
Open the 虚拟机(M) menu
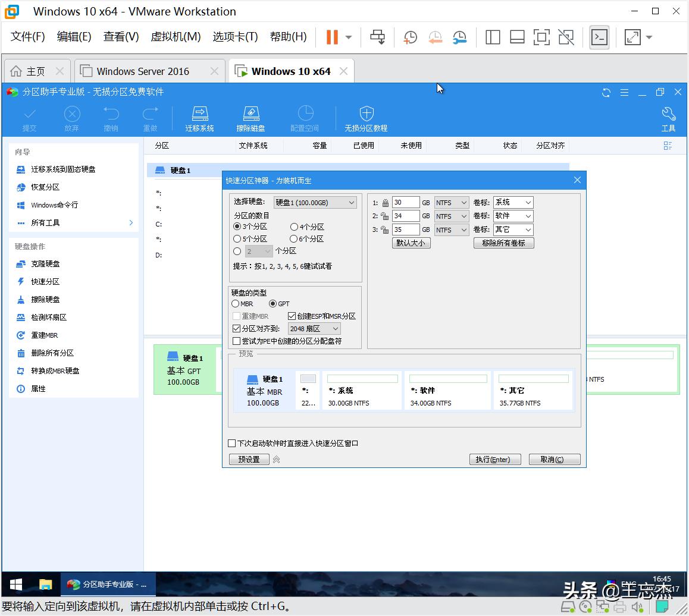pyautogui.click(x=175, y=36)
